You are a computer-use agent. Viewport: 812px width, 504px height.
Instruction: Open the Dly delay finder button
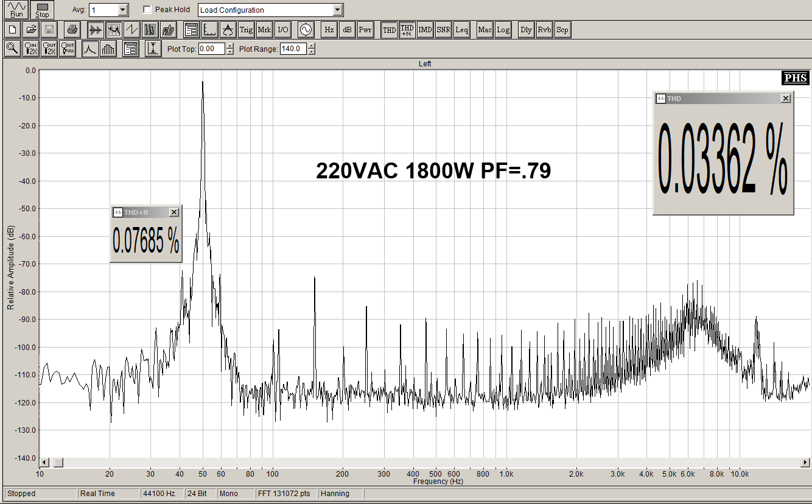(x=526, y=29)
